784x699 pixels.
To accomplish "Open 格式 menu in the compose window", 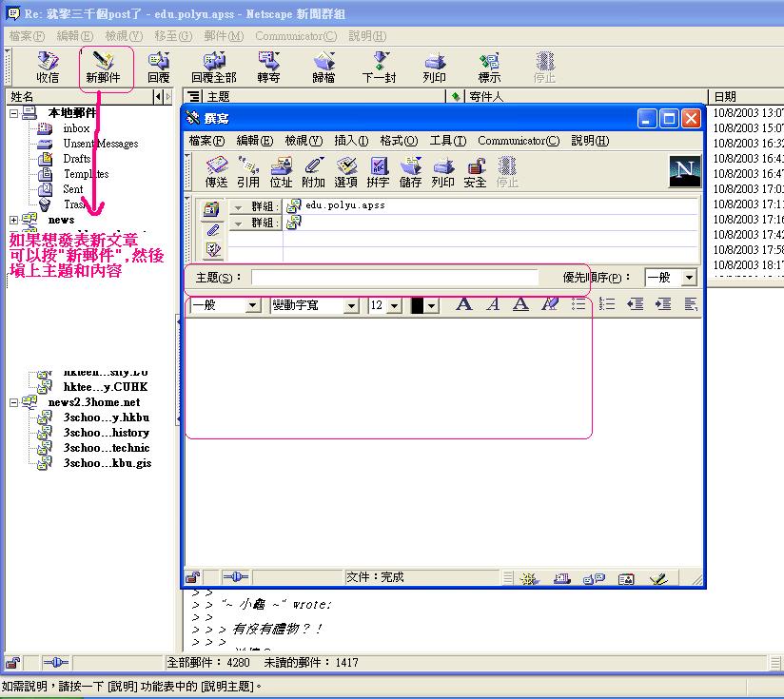I will pos(399,141).
